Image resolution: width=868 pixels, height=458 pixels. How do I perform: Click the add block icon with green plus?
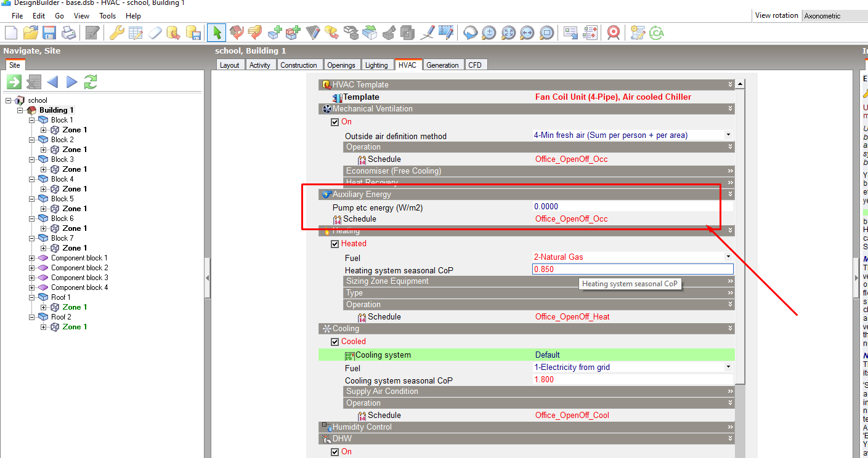(275, 33)
